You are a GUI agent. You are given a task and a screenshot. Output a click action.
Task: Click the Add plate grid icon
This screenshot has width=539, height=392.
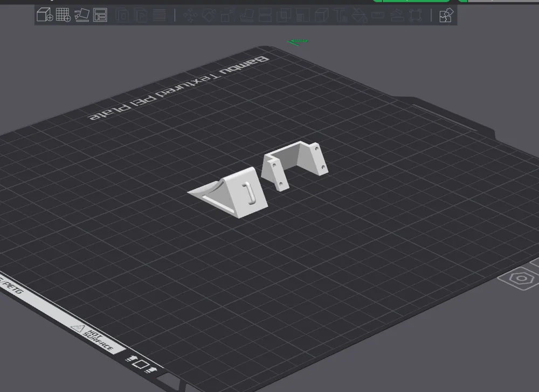tap(63, 15)
